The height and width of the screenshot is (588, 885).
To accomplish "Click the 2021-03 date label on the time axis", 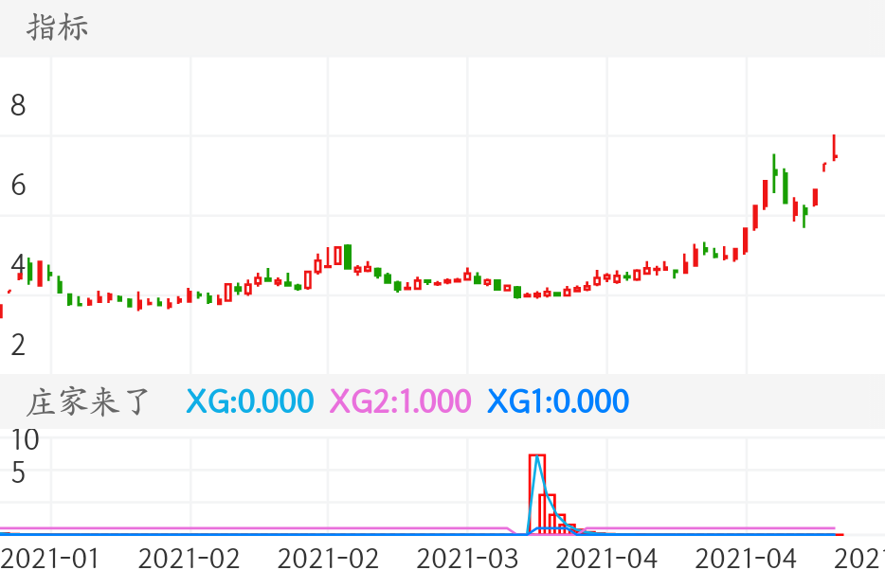I will click(x=467, y=559).
